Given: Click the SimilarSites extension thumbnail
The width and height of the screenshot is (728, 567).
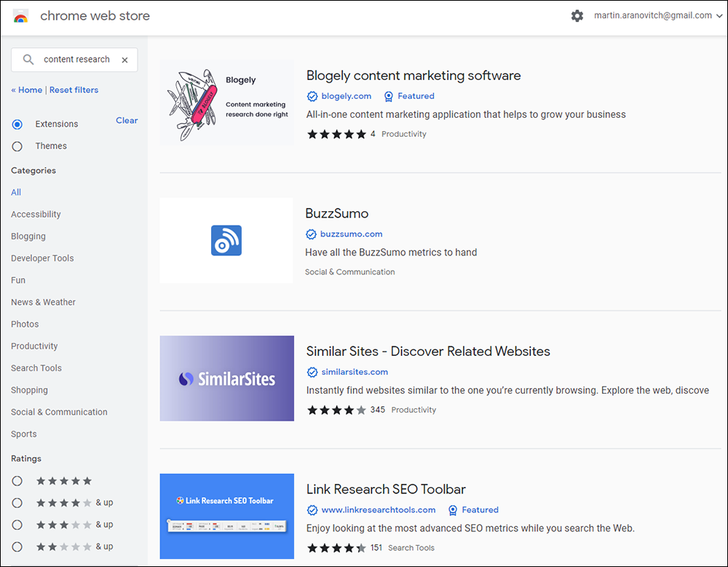Looking at the screenshot, I should (227, 378).
